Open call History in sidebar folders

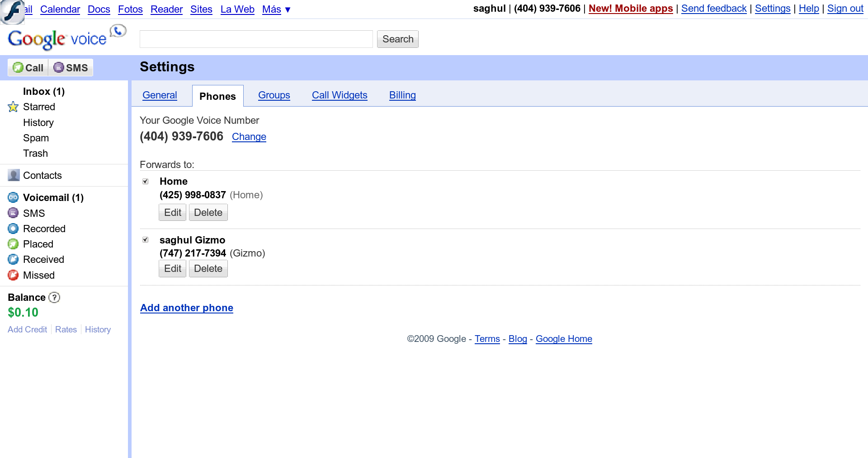[x=38, y=123]
